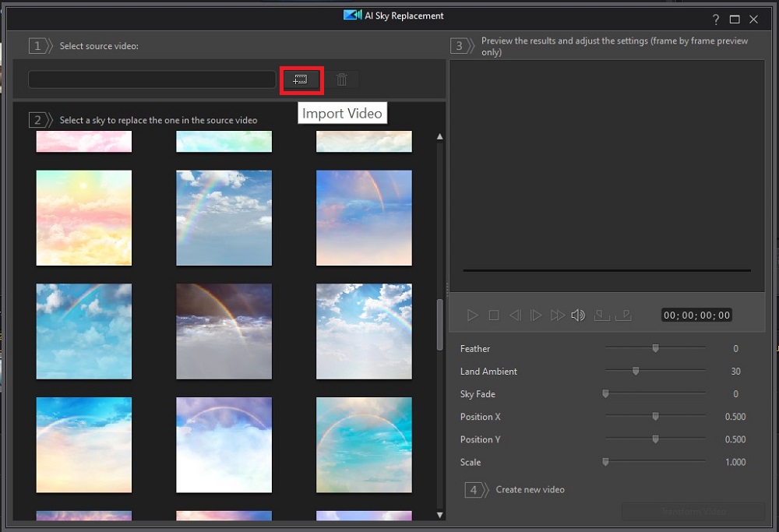
Task: Click the preview timecode display
Action: 696,315
